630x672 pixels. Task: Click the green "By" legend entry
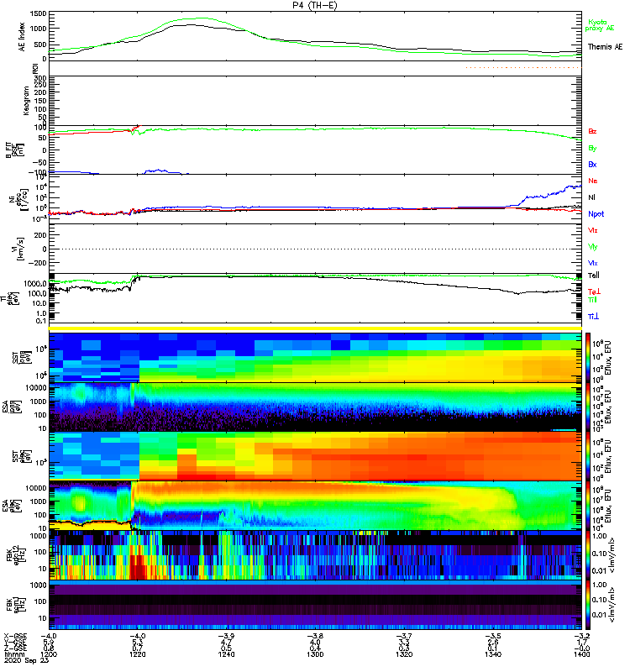coord(592,149)
